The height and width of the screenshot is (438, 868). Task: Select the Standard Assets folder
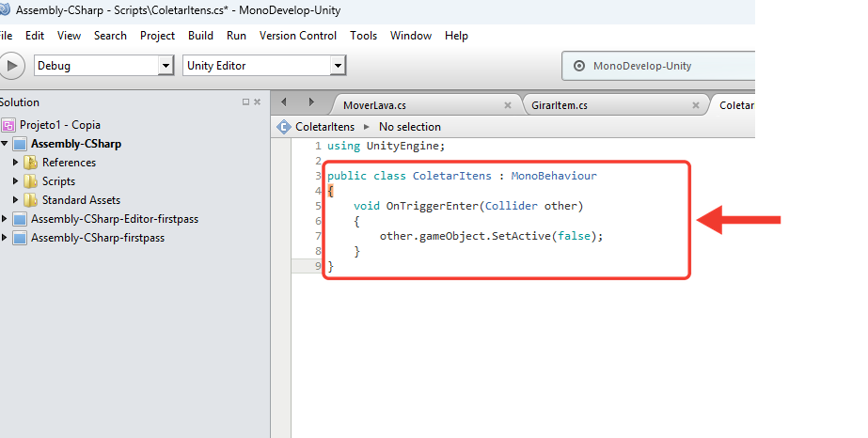[x=82, y=200]
